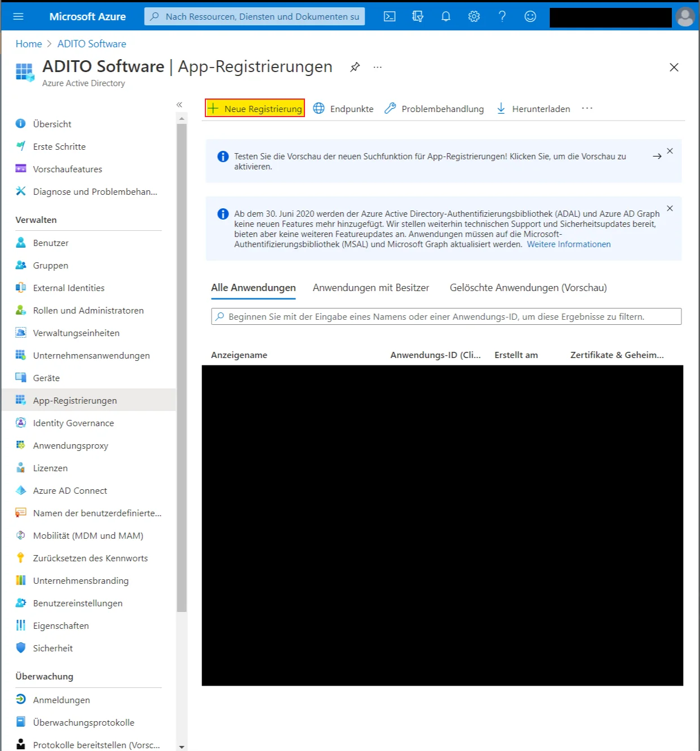Click the sidebar scrollbar down arrow
Viewport: 700px width, 751px height.
point(182,746)
